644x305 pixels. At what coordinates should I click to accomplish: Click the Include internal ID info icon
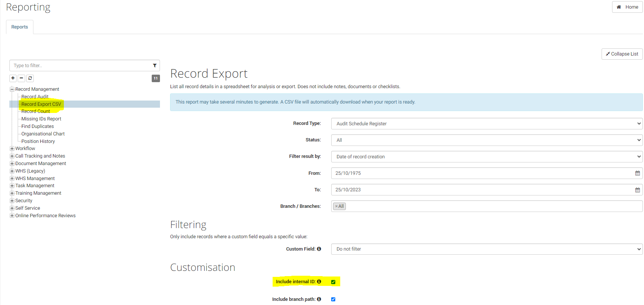coord(319,281)
